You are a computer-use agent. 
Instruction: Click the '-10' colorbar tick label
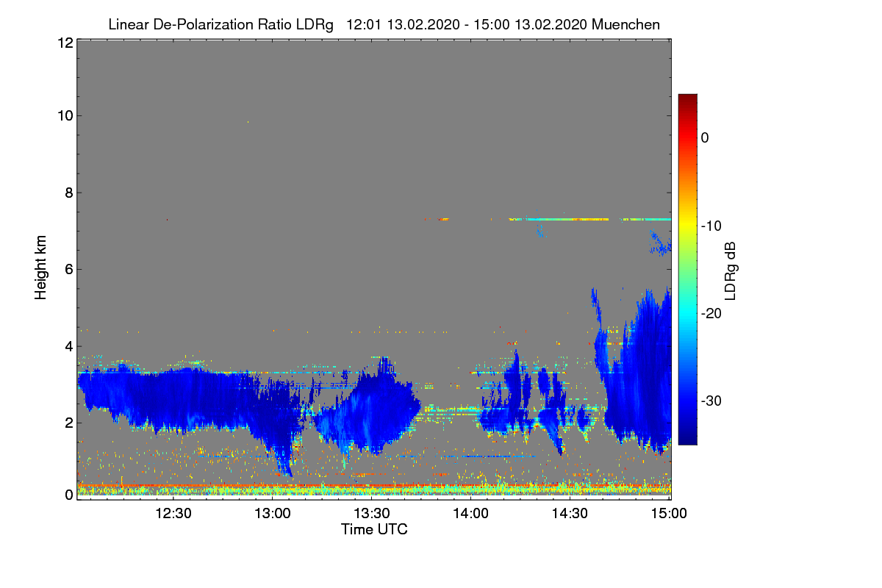710,226
